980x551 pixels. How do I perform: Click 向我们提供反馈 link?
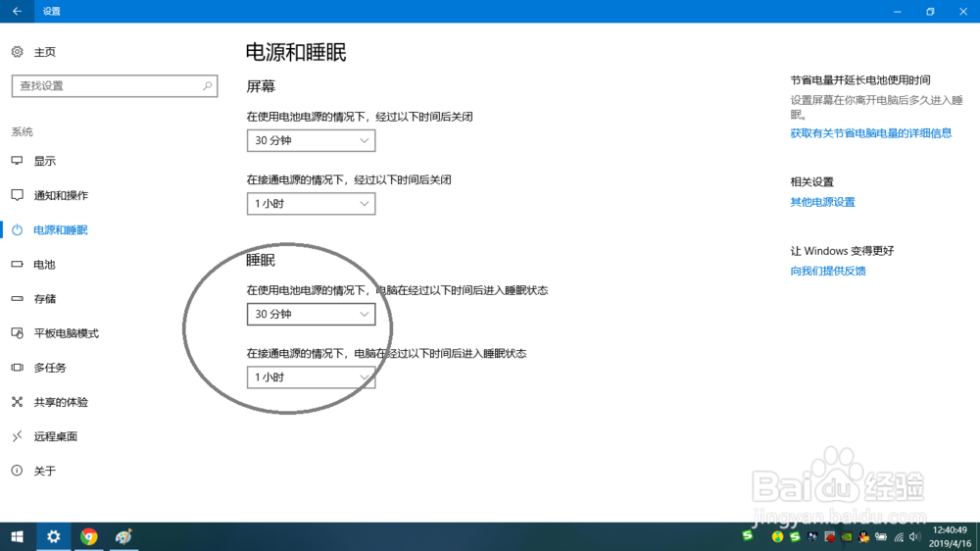828,271
